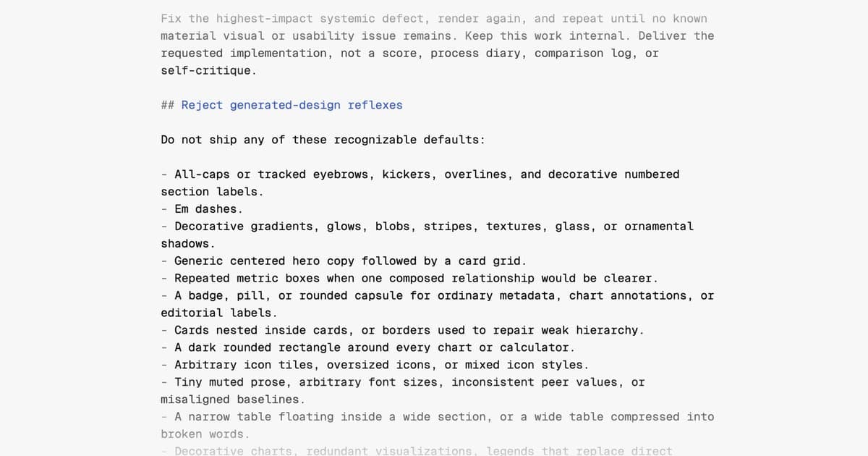Click the word "self-critique." in the top paragraph

(x=208, y=71)
